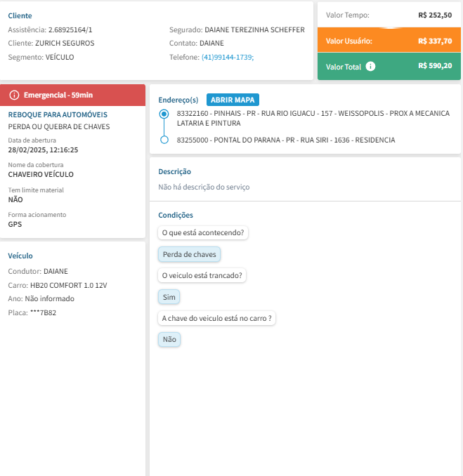Click the Valor Tempo amount R$ 252,50
Screen dimensions: 463x476
(434, 15)
